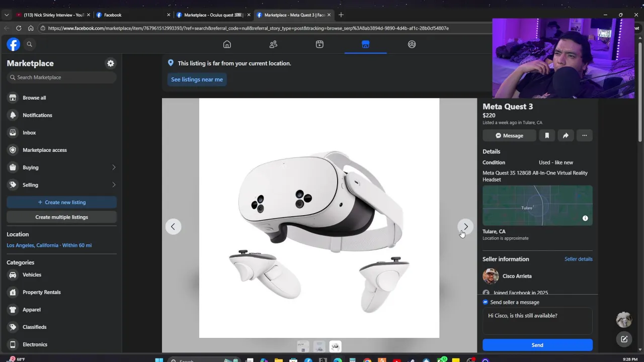Open Marketplace Notifications
The width and height of the screenshot is (644, 362).
61,115
